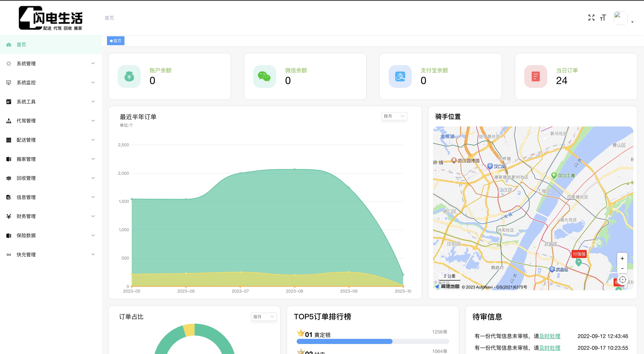Click the 系统工具 icon
644x354 pixels.
[x=9, y=102]
